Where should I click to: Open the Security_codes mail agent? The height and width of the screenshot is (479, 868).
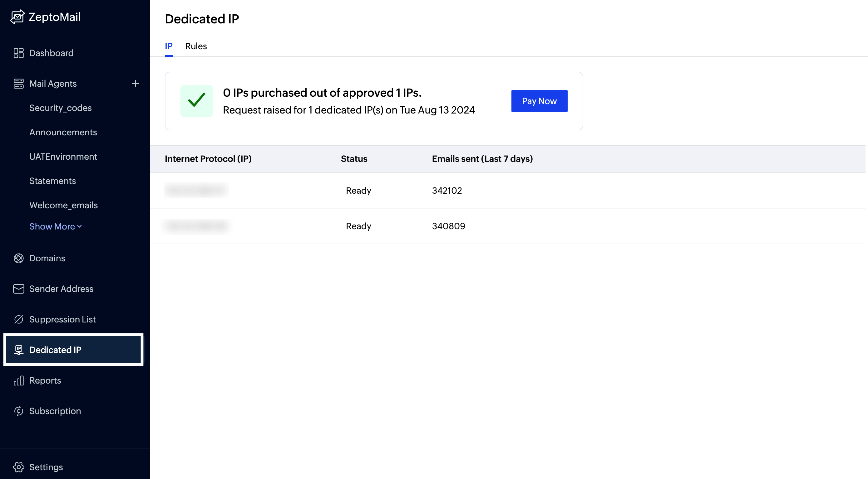(x=60, y=108)
